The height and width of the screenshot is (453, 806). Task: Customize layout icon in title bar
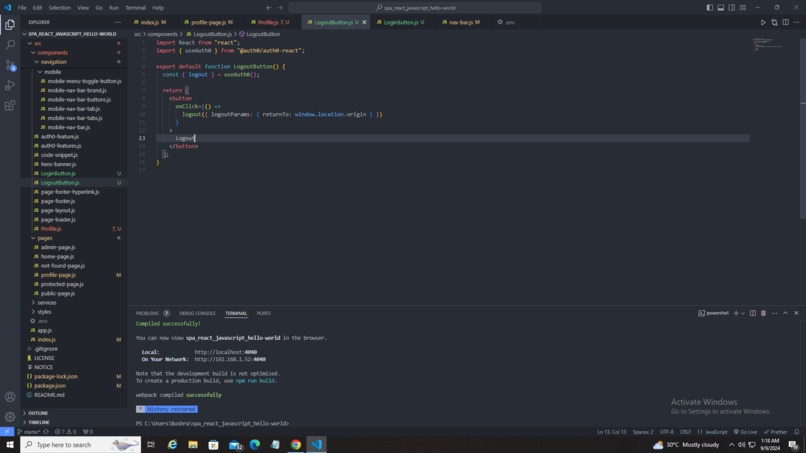(x=743, y=8)
